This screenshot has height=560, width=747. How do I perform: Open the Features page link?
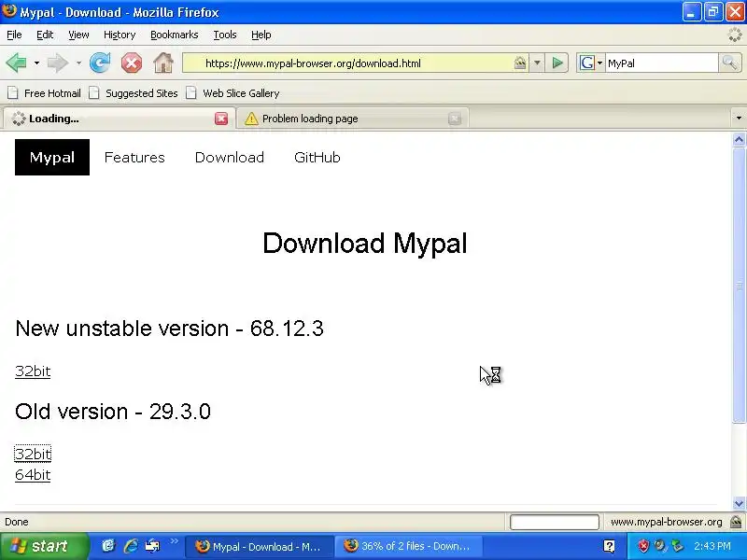tap(134, 157)
